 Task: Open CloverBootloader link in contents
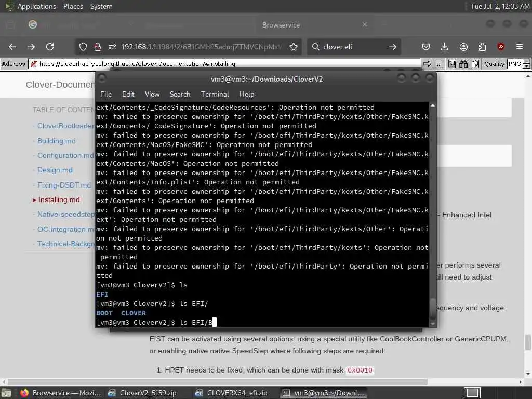click(66, 126)
